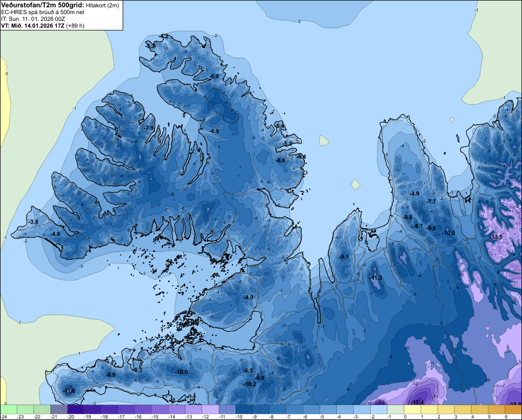
Task: Click the temperature label -5.4
Action: pyautogui.click(x=280, y=126)
